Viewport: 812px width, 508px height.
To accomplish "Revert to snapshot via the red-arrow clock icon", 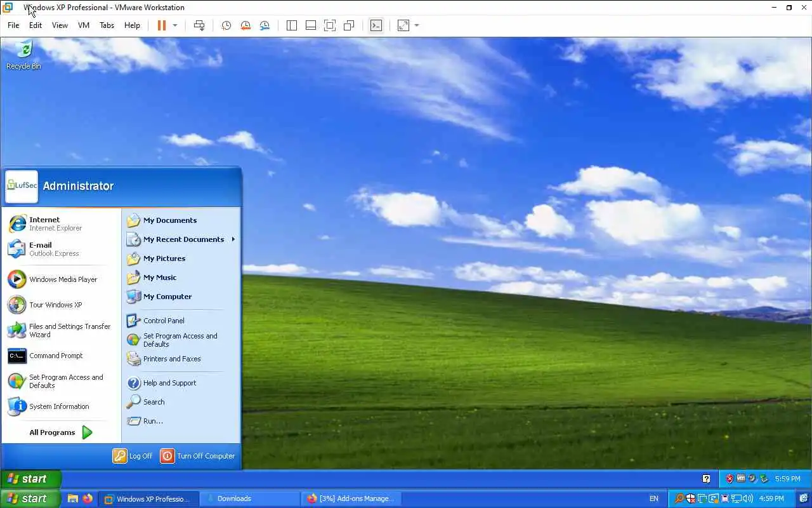I will [246, 25].
